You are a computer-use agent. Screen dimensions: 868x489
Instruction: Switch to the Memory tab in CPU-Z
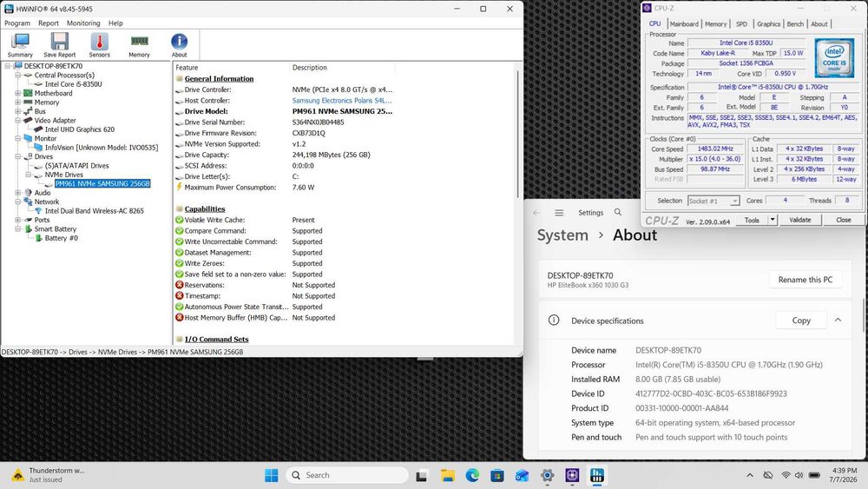pos(716,23)
